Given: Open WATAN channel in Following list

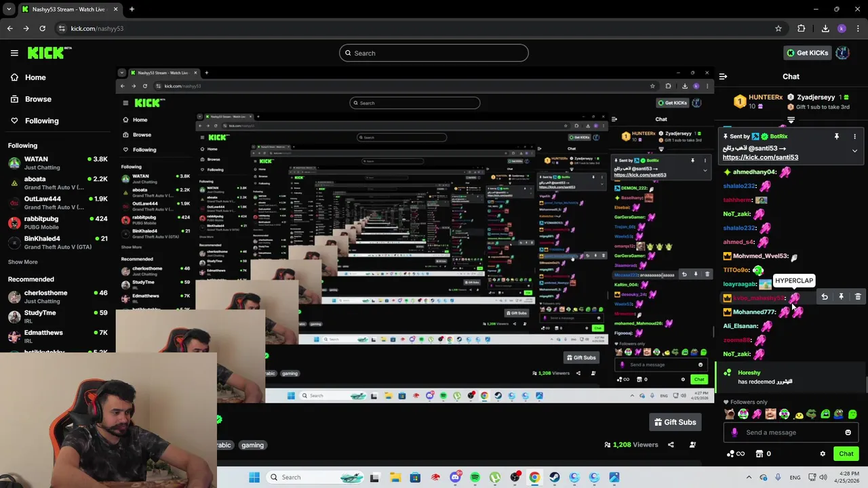Looking at the screenshot, I should (x=58, y=163).
